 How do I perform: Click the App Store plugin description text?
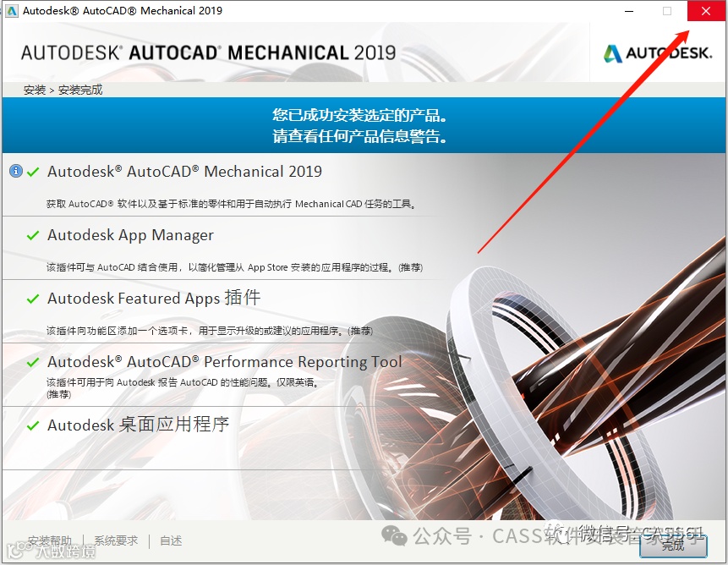(234, 267)
